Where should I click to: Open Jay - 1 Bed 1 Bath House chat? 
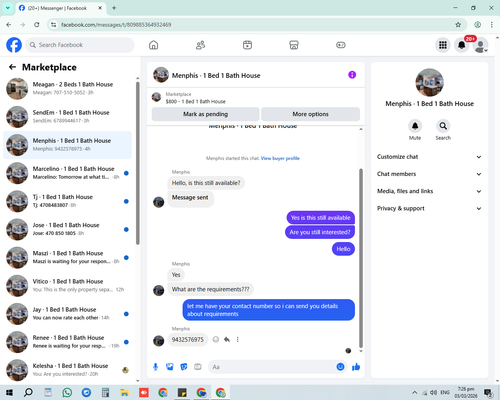[68, 314]
